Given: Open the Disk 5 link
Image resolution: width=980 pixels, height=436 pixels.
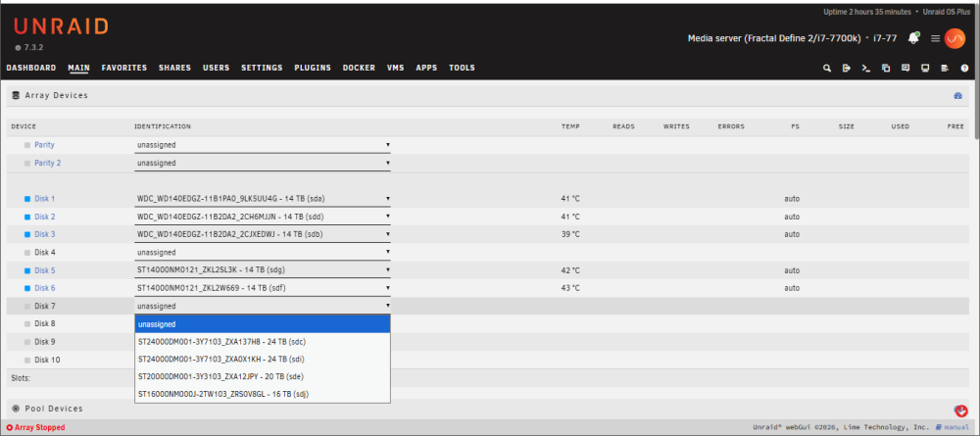Looking at the screenshot, I should point(44,270).
